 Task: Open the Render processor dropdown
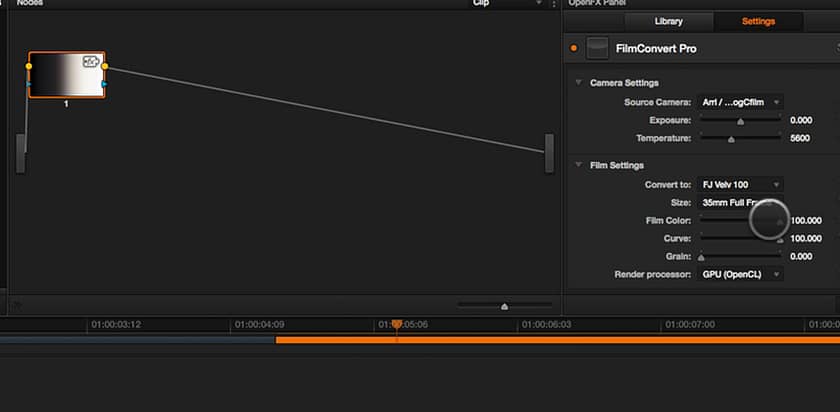(x=740, y=274)
